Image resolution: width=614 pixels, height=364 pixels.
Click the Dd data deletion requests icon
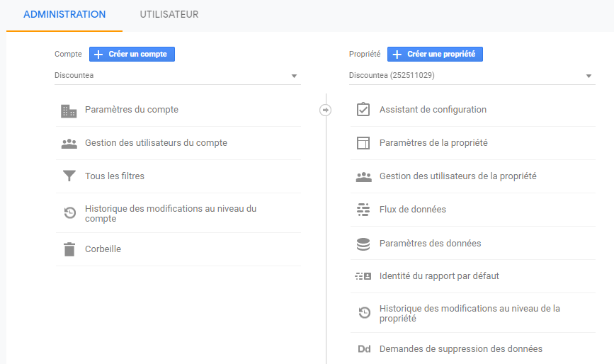click(364, 348)
